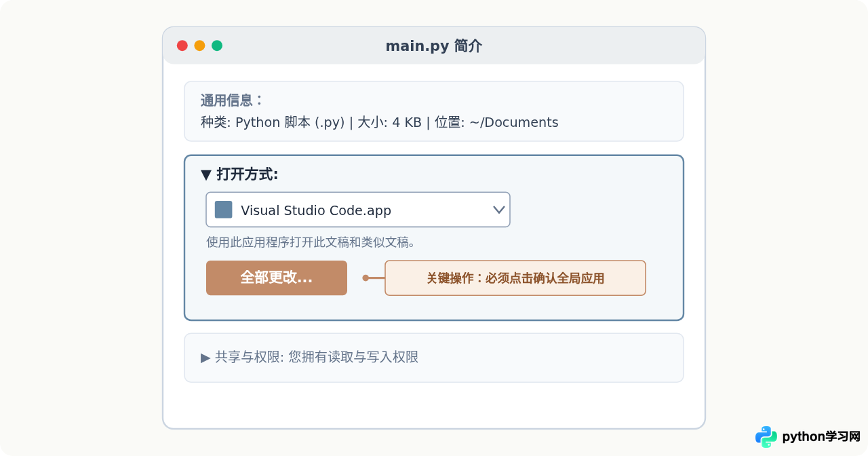The height and width of the screenshot is (456, 868).
Task: Open the Visual Studio Code.app dropdown chevron
Action: 499,210
